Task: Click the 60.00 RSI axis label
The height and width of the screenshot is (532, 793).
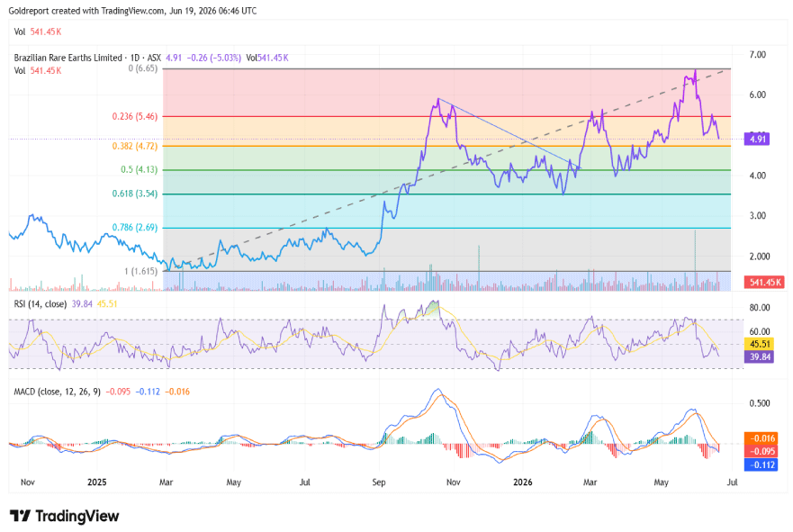Action: 759,332
